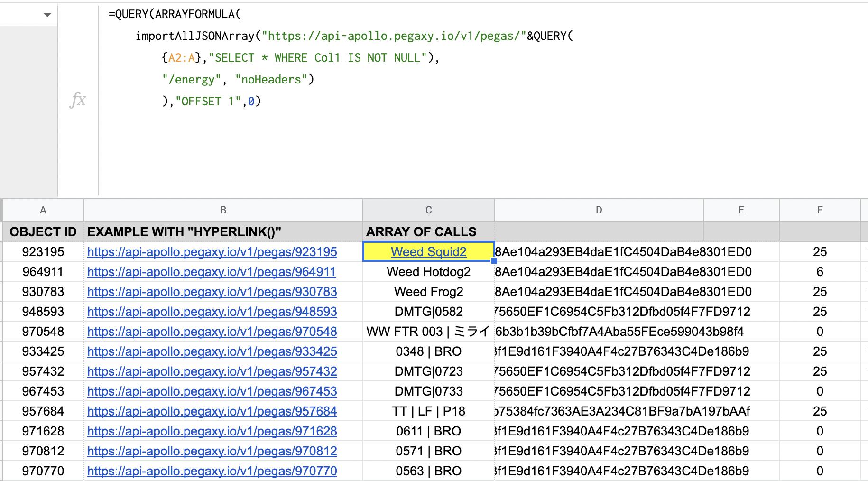The image size is (868, 481).
Task: Select column E header
Action: point(741,210)
